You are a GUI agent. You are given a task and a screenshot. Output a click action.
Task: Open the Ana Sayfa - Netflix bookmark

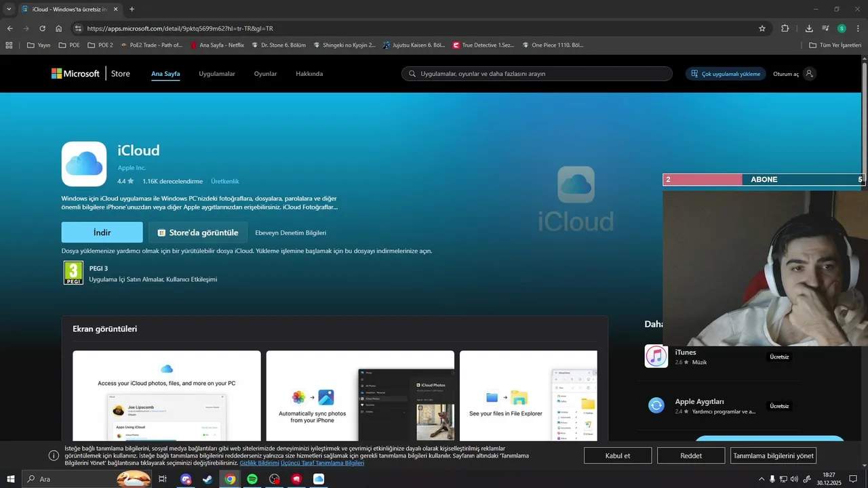218,45
